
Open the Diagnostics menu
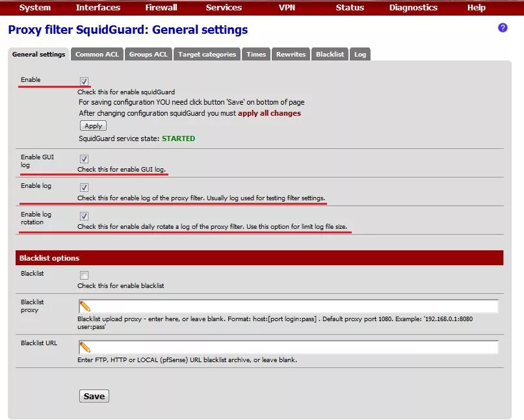413,7
